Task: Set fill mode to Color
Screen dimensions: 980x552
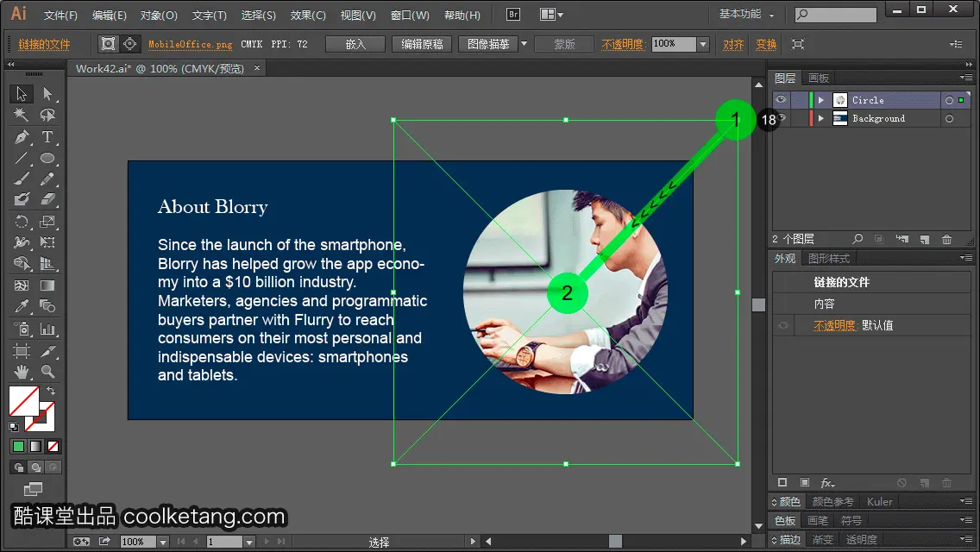Action: coord(18,447)
